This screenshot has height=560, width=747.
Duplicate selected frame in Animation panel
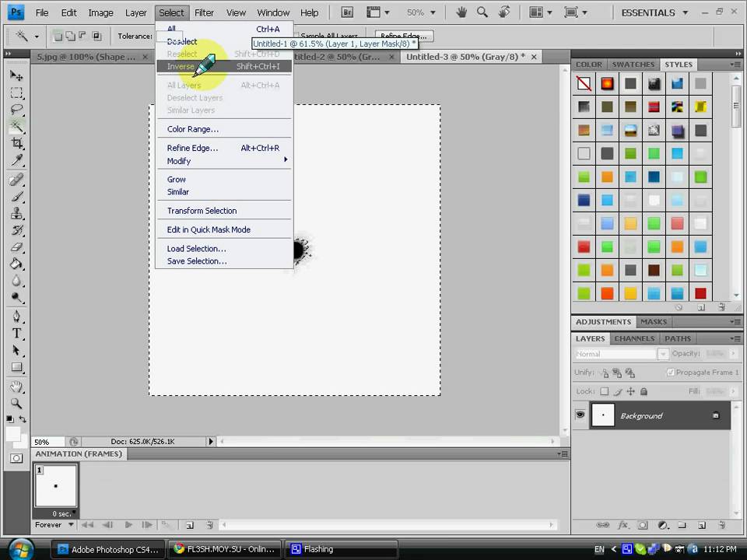click(x=190, y=525)
